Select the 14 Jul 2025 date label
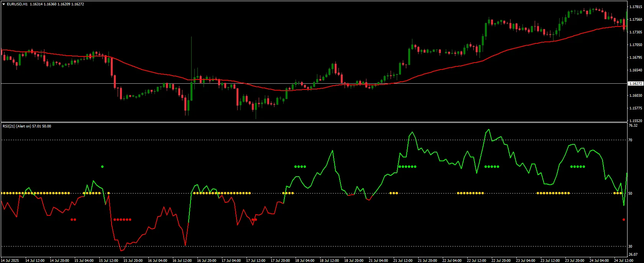This screenshot has width=644, height=263. (10, 261)
